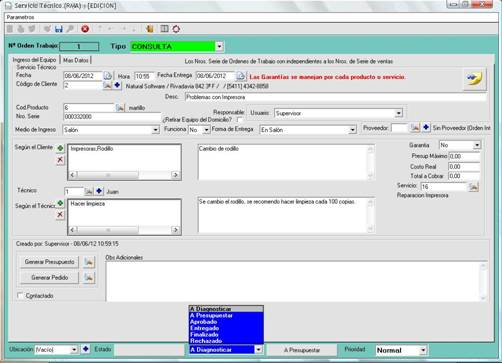Toggle Retirar Equipo del Domicilio checkbox
This screenshot has height=363, width=502.
(x=239, y=119)
